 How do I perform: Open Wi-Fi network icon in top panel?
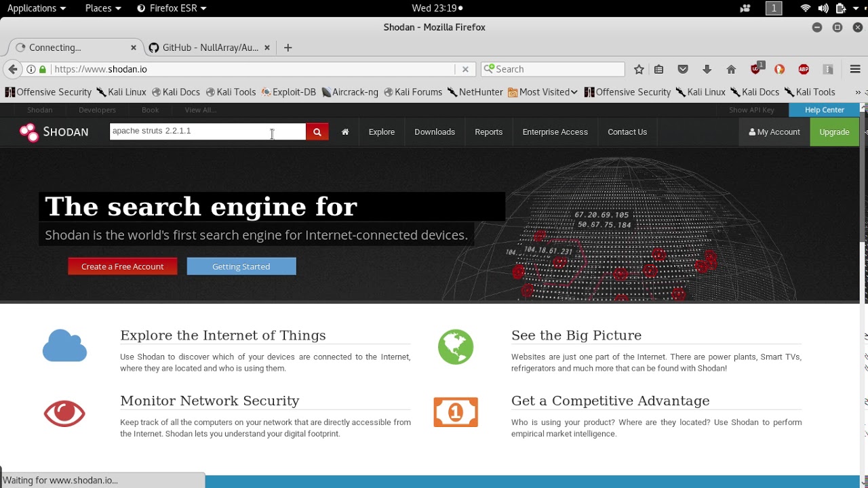[x=806, y=8]
